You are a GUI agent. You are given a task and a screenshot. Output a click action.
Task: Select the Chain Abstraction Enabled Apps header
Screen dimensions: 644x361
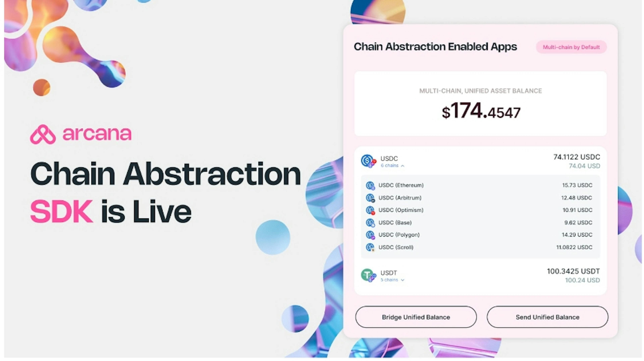tap(436, 46)
